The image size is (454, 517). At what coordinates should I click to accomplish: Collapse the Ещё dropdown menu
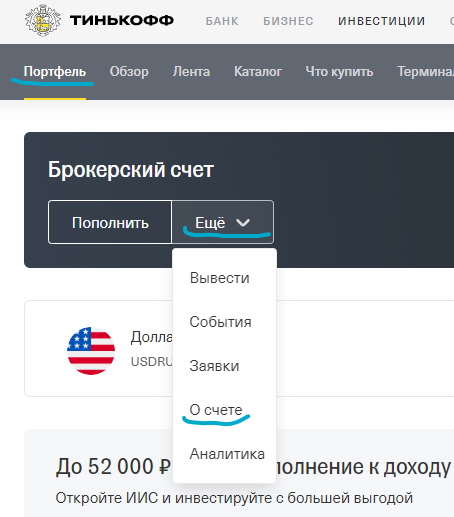coord(223,222)
